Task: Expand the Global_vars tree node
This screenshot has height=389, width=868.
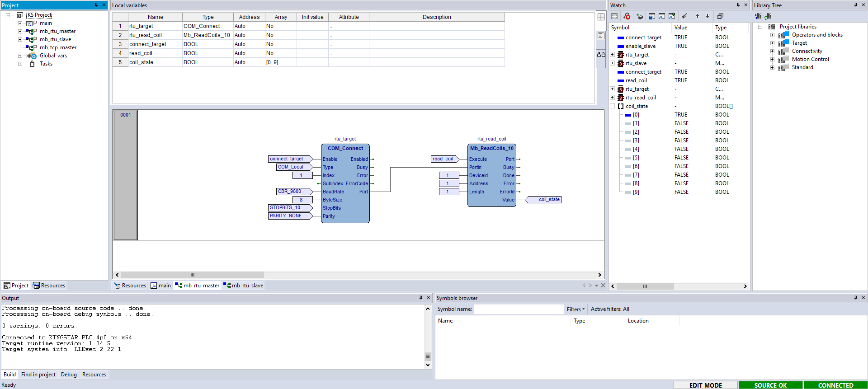Action: click(x=20, y=56)
